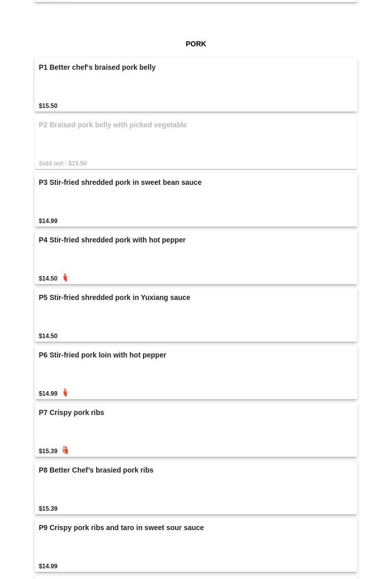Open P1 Better chef's braised pork belly
This screenshot has height=579, width=392.
(97, 67)
